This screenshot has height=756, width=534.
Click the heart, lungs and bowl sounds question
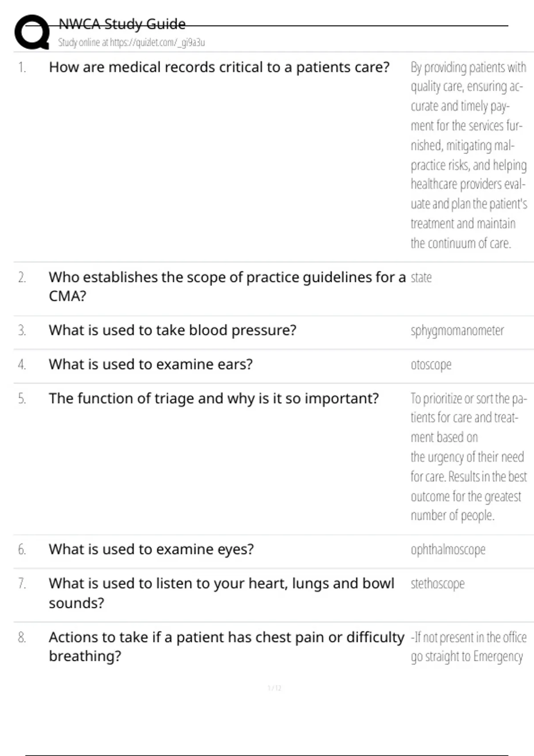pos(221,593)
